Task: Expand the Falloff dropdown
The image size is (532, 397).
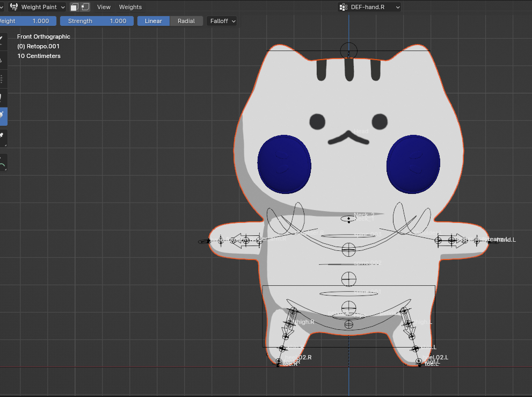Action: (222, 21)
